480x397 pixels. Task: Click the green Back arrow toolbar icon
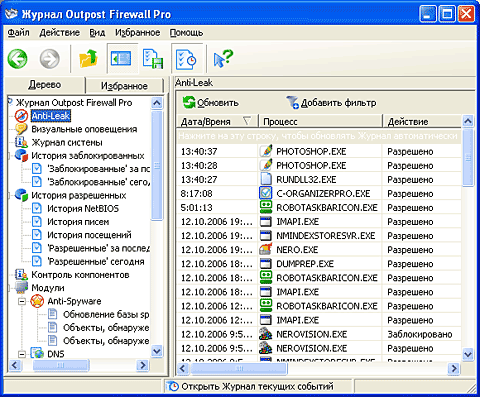pos(17,59)
